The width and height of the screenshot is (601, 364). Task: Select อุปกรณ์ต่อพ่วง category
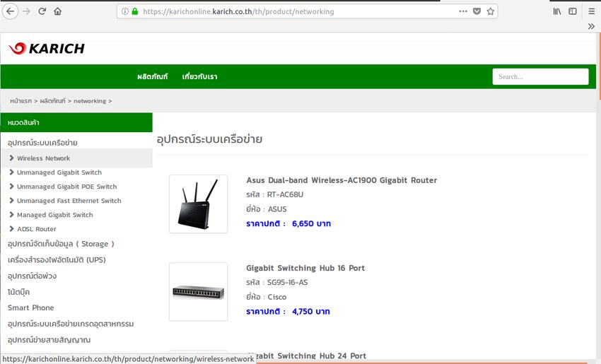(x=33, y=276)
